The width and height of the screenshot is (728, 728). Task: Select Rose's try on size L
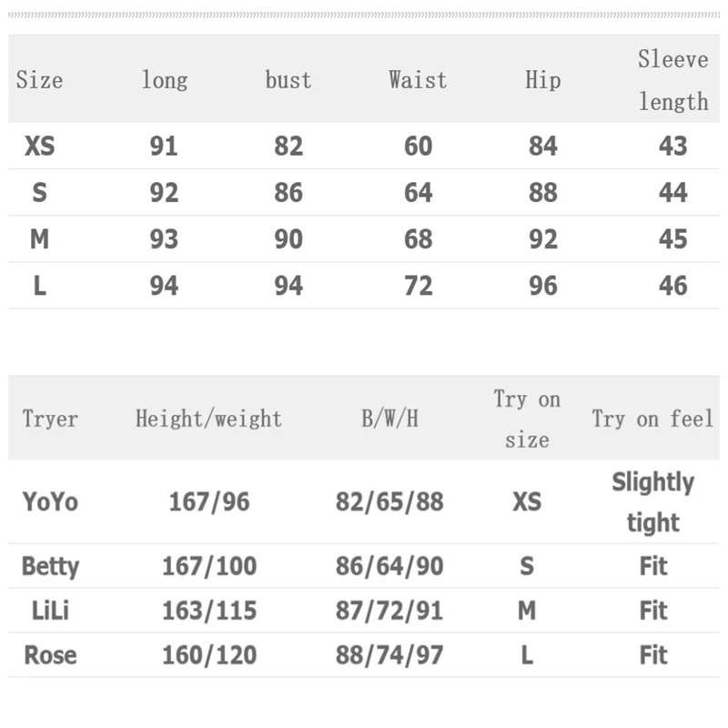point(527,655)
